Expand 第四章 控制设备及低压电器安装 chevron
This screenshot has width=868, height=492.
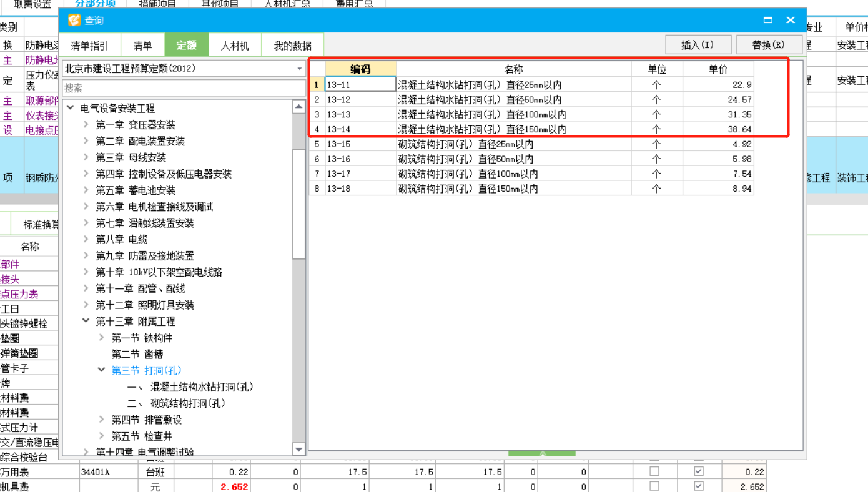(86, 174)
